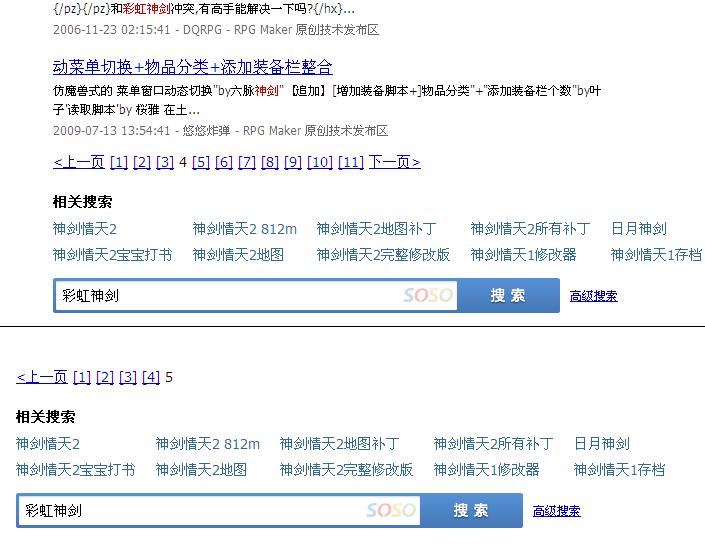This screenshot has width=705, height=549.
Task: Click the upper 搜索 button
Action: click(508, 295)
